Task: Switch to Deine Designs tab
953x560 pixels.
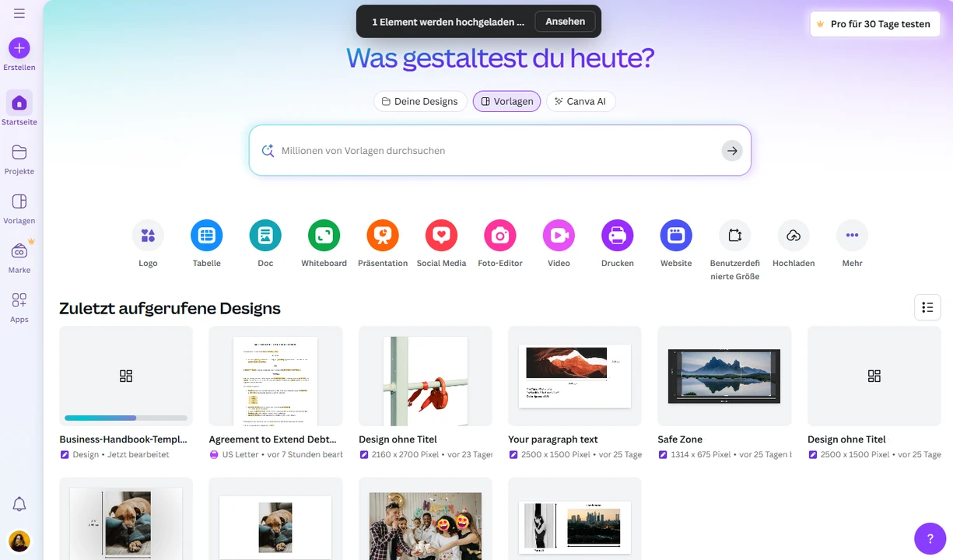Action: tap(420, 101)
